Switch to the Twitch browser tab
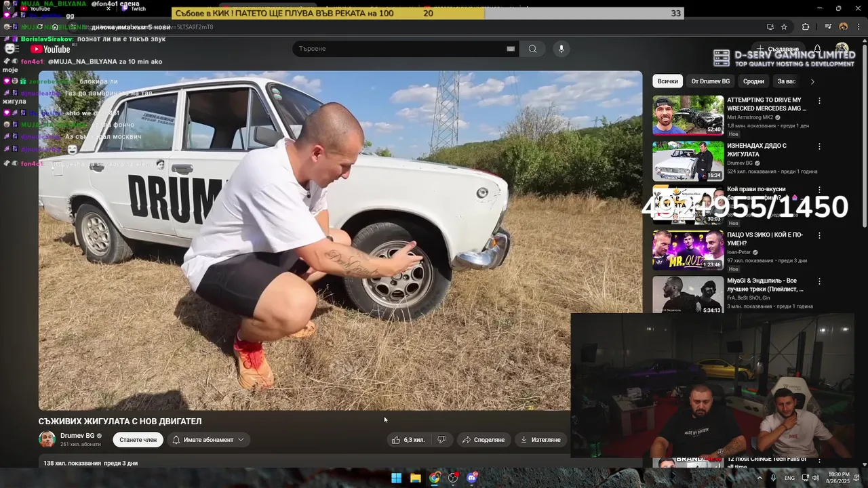Image resolution: width=868 pixels, height=488 pixels. point(133,9)
